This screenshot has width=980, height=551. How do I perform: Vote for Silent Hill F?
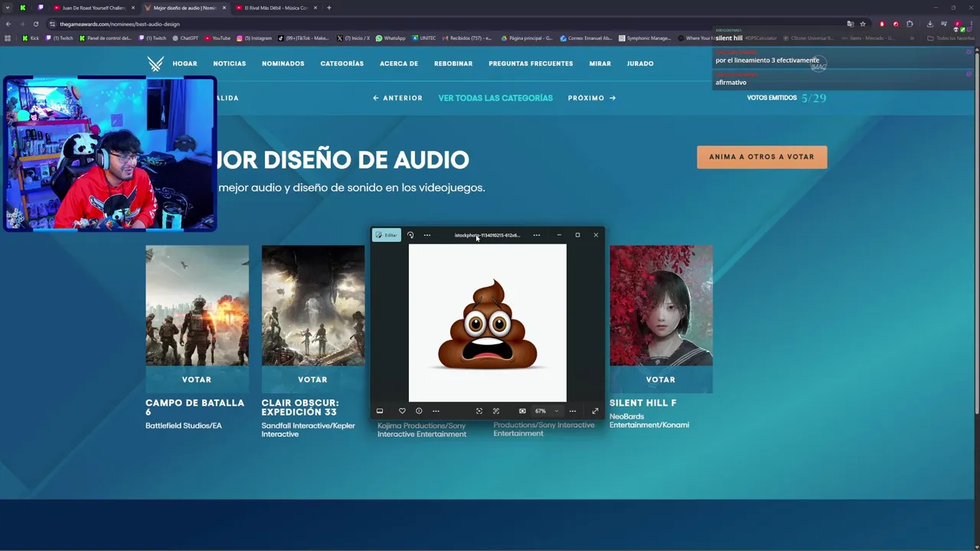[661, 380]
